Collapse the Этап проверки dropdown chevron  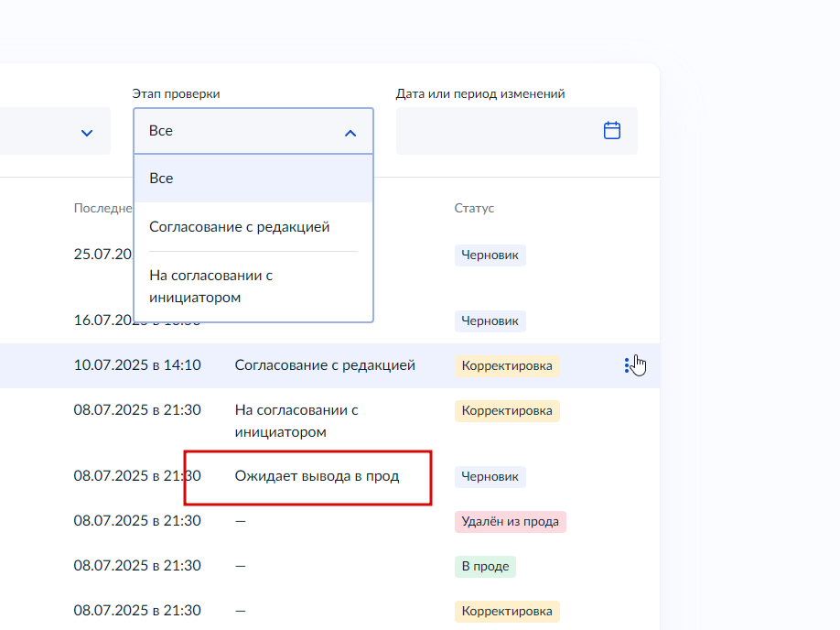(350, 133)
